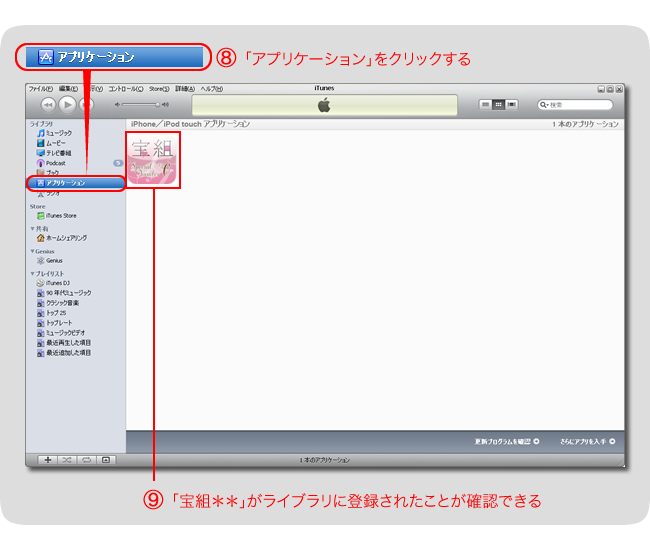Open the Movies library item
The image size is (650, 550).
tap(53, 143)
